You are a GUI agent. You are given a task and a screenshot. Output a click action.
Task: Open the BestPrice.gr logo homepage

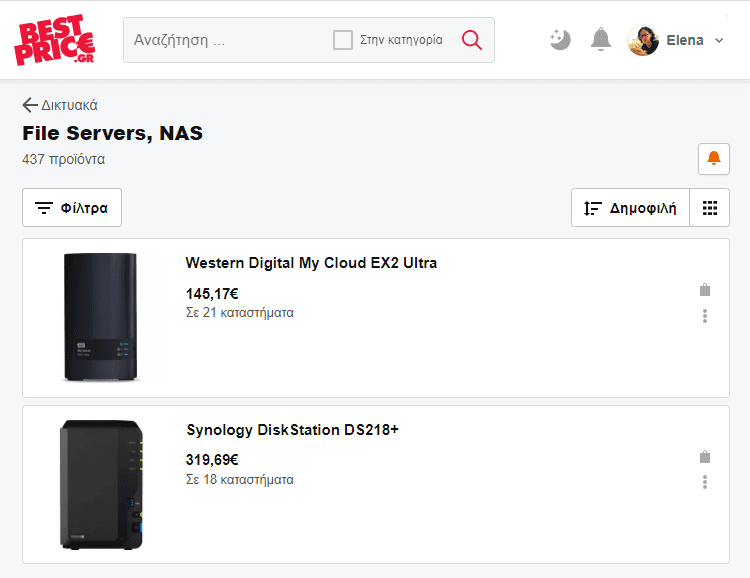tap(55, 40)
